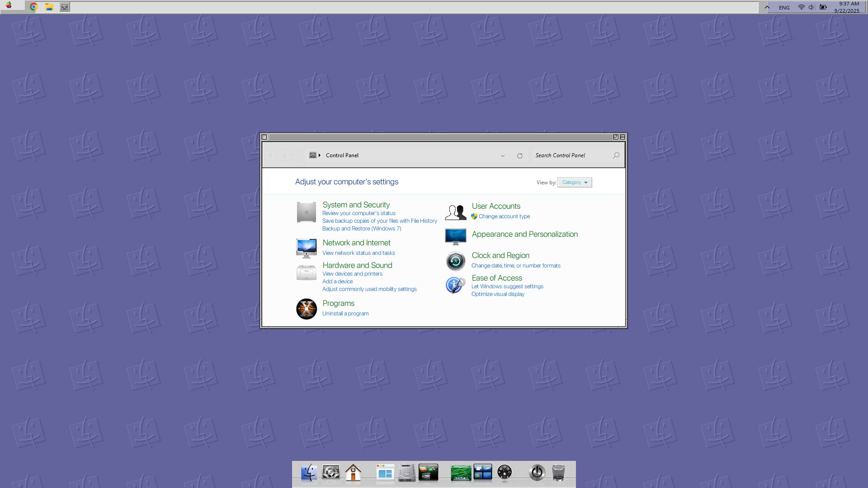Click View network status and tasks link
868x488 pixels.
[x=359, y=253]
